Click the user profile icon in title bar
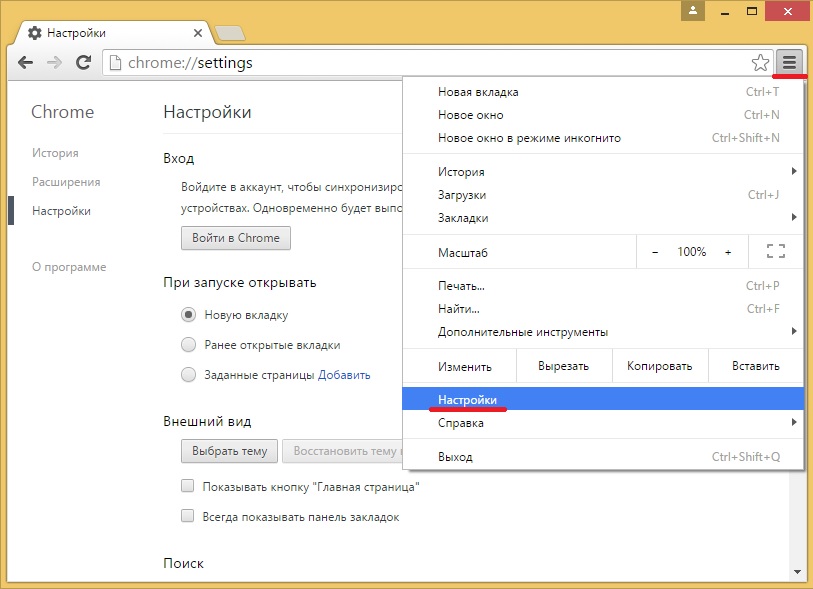 [693, 10]
